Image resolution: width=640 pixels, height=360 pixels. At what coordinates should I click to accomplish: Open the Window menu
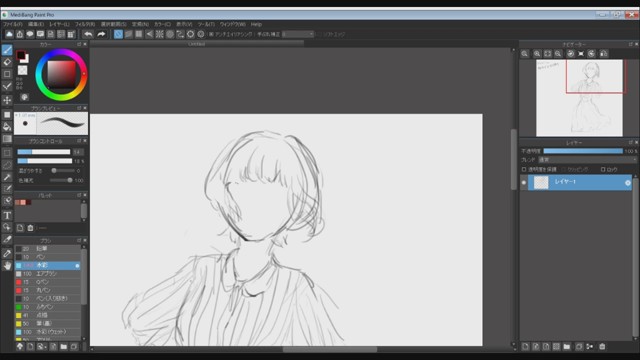[x=233, y=24]
